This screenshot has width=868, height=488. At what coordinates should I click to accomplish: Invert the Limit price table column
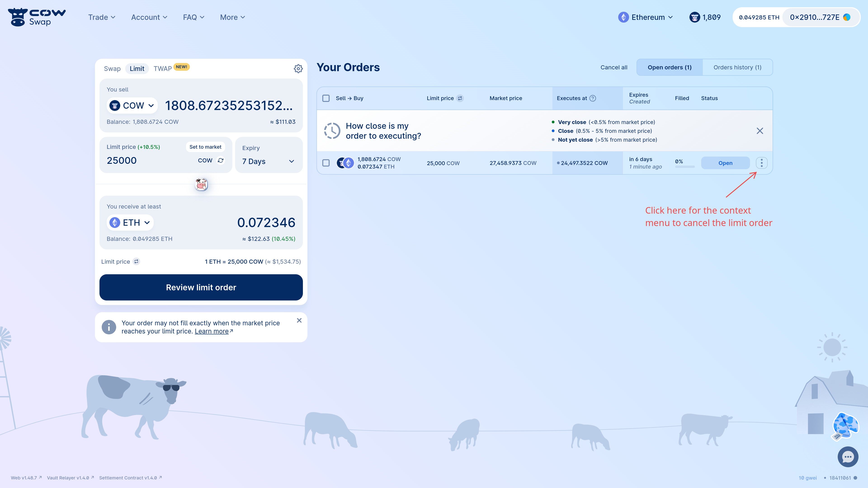460,98
